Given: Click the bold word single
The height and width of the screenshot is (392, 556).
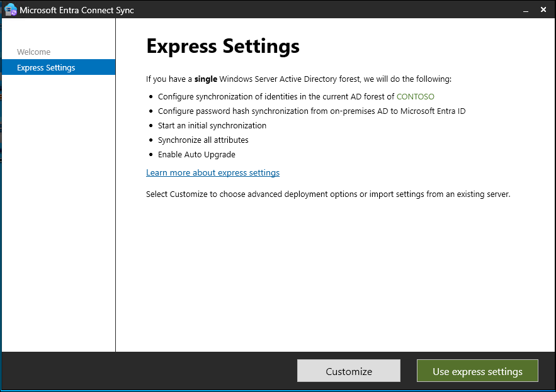Looking at the screenshot, I should click(206, 79).
